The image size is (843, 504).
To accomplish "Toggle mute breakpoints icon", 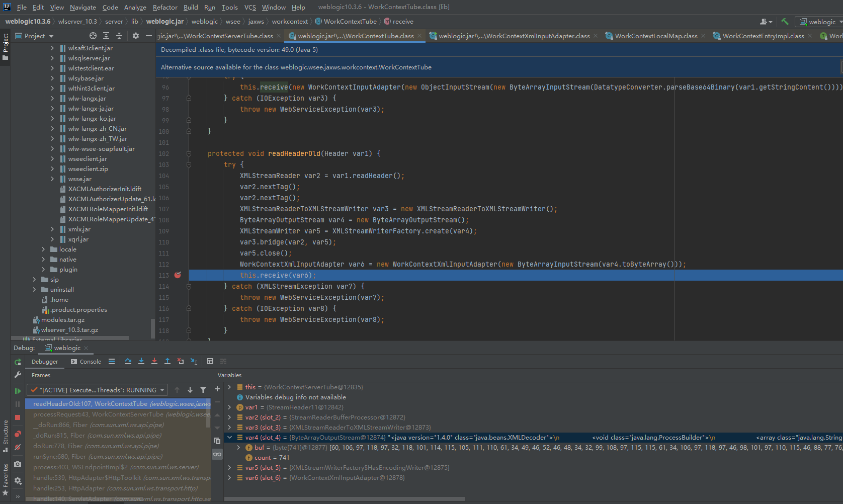I will pyautogui.click(x=18, y=447).
